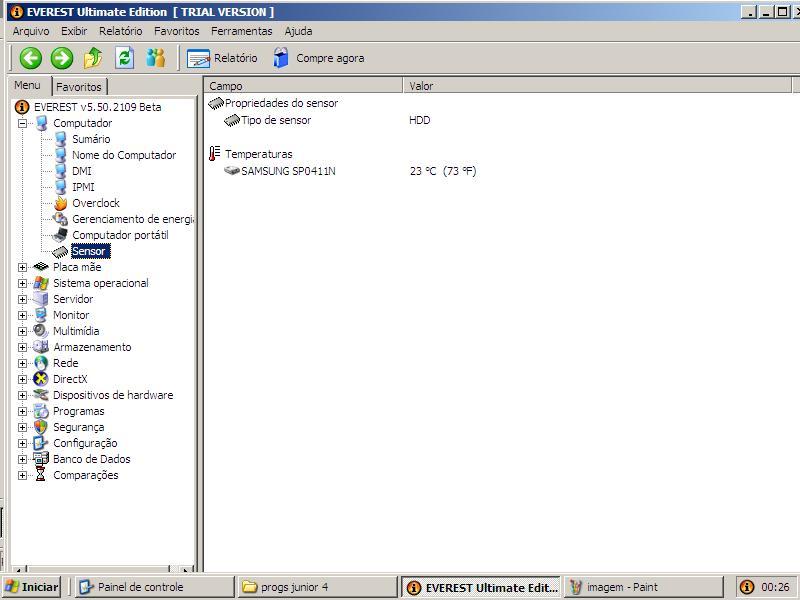Expand the Armazenamento tree node
This screenshot has width=800, height=600.
22,347
